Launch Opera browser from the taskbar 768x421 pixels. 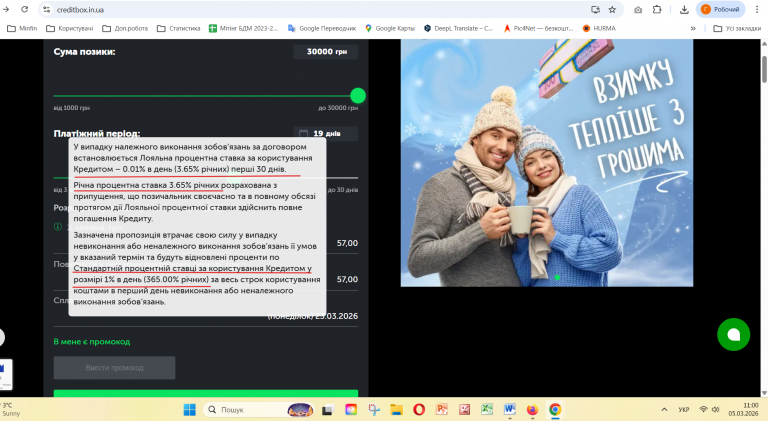coord(419,409)
